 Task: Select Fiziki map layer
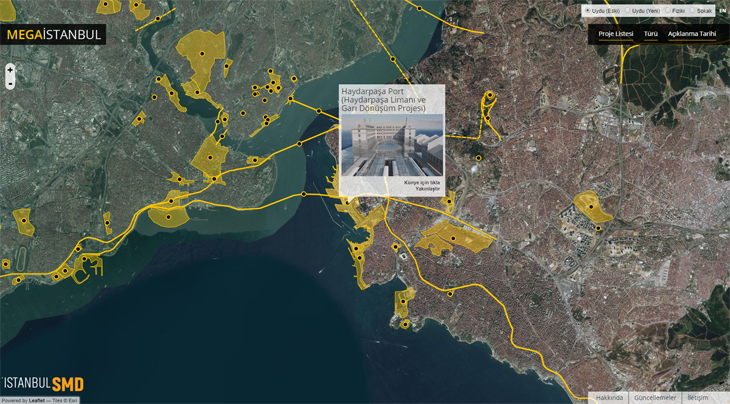click(675, 10)
